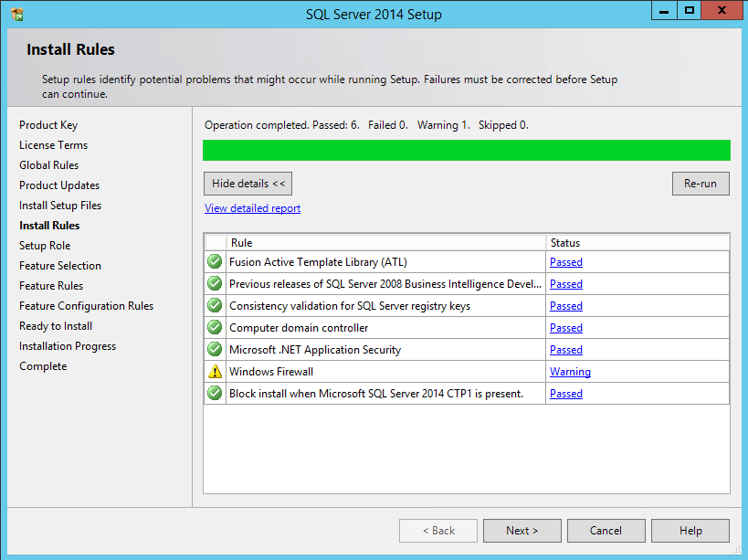Click the Operation completed summary text
The image size is (748, 560).
(x=366, y=125)
